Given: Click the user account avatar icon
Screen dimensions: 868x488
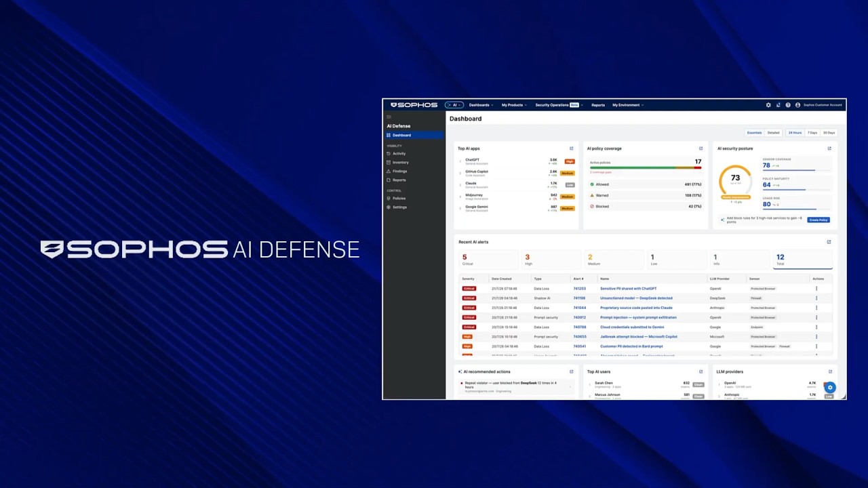Looking at the screenshot, I should click(797, 105).
